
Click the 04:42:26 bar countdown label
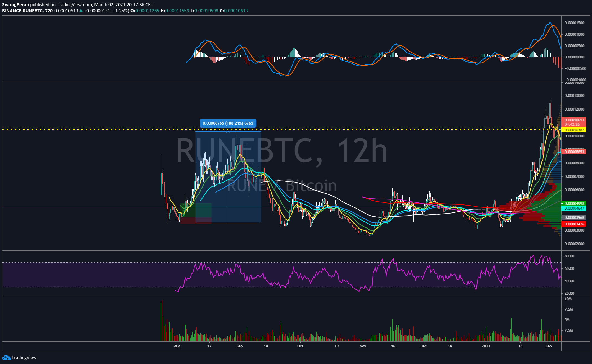click(572, 124)
